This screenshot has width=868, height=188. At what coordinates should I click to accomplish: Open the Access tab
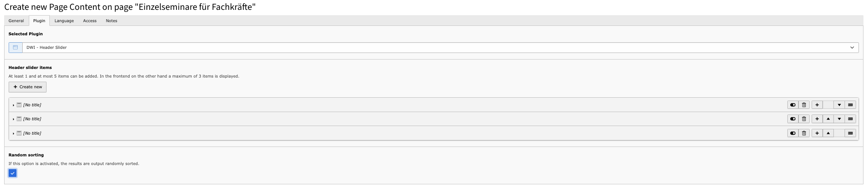(90, 21)
